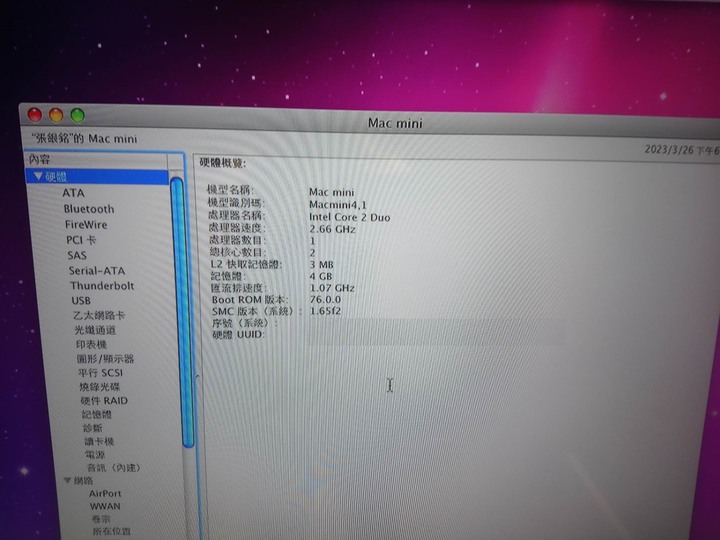Select WWAN under network
The image size is (720, 540).
[105, 506]
